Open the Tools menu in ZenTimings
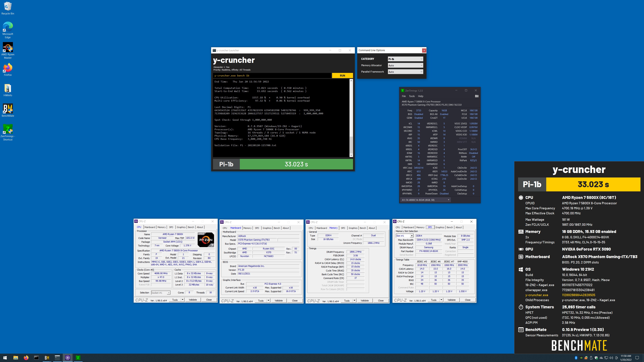Screen dimensions: 644x362 click(x=412, y=96)
